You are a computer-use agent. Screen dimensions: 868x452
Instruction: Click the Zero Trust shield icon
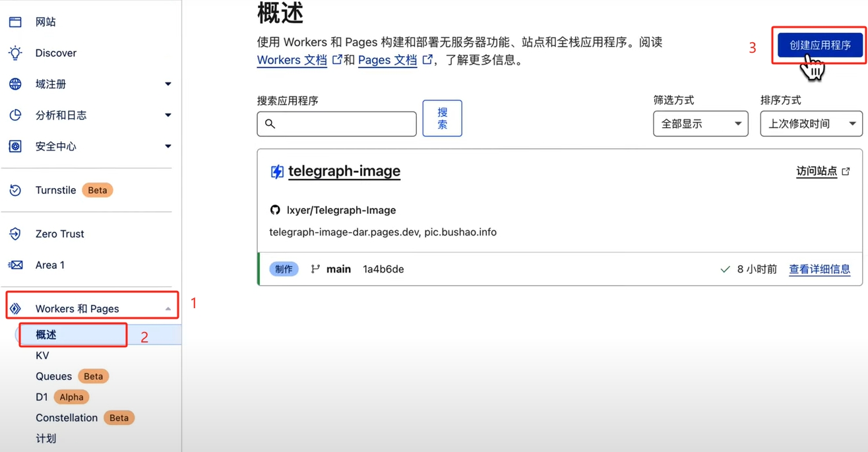[x=15, y=234]
